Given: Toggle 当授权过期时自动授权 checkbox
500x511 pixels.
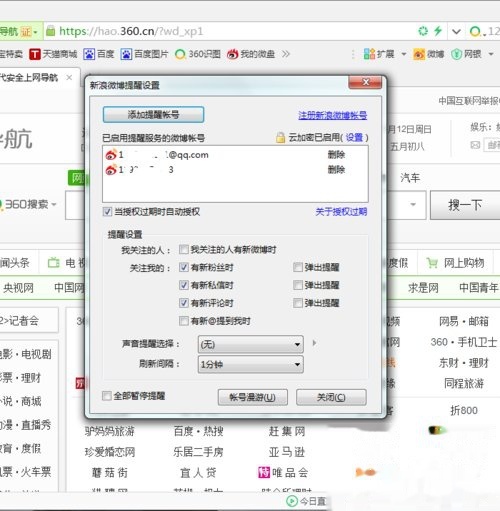Looking at the screenshot, I should pyautogui.click(x=107, y=212).
